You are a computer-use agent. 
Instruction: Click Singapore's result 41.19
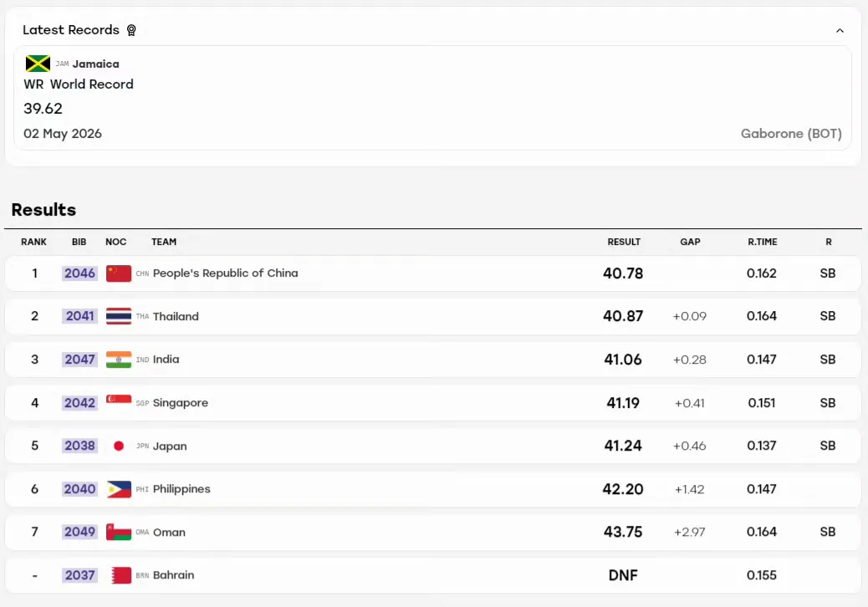pos(623,403)
